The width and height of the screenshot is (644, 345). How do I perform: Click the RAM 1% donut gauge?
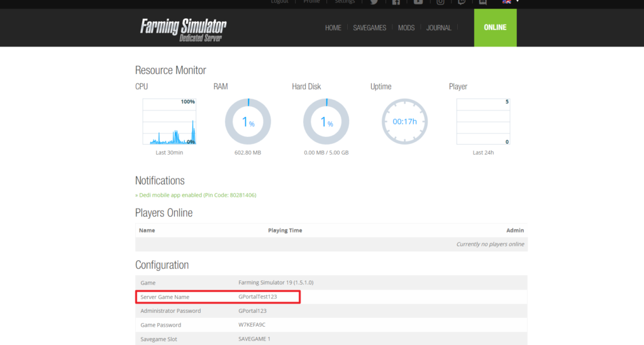click(x=248, y=121)
